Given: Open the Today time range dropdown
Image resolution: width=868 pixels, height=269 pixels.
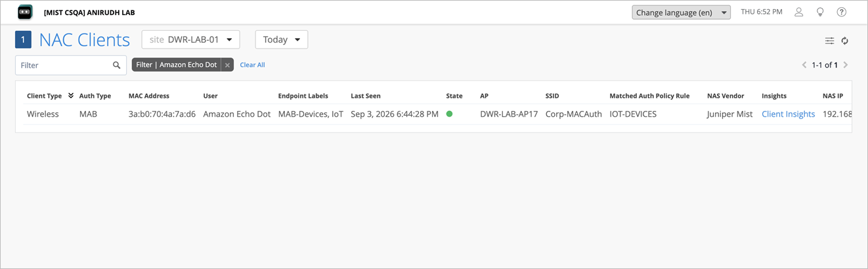Looking at the screenshot, I should (281, 39).
